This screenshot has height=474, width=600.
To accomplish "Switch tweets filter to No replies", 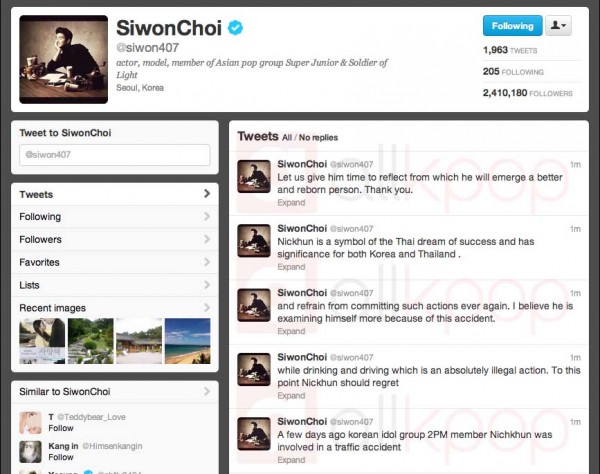I will (x=318, y=138).
